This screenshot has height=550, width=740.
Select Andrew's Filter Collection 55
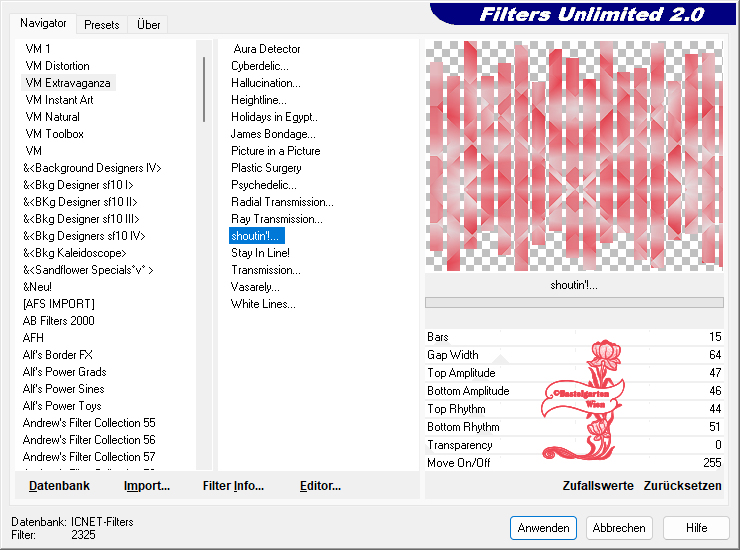[89, 423]
